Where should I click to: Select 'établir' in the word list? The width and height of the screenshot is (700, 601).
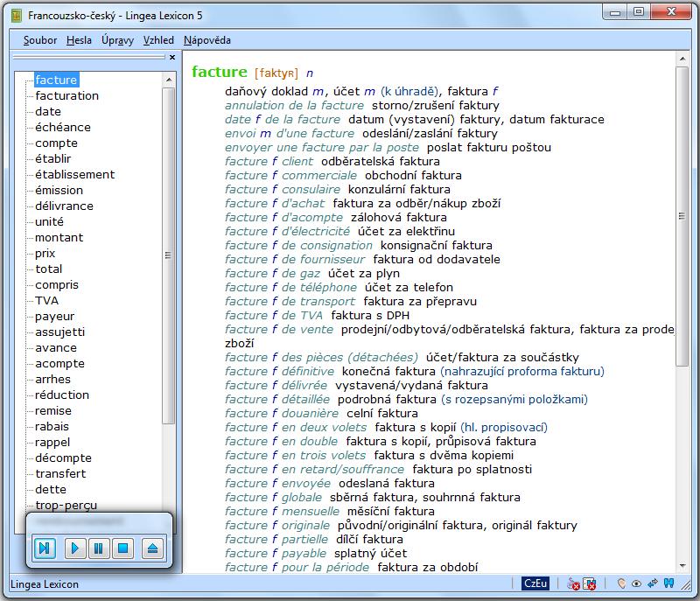pyautogui.click(x=53, y=158)
